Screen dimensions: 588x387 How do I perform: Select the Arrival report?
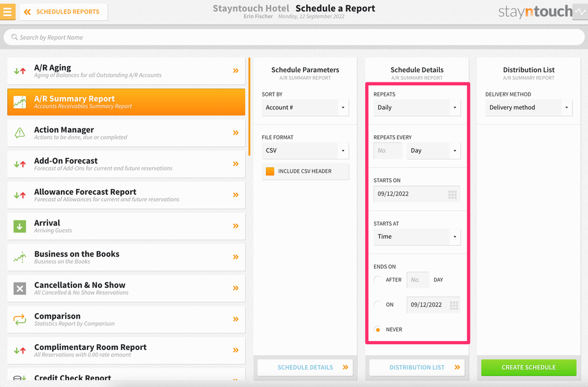126,226
